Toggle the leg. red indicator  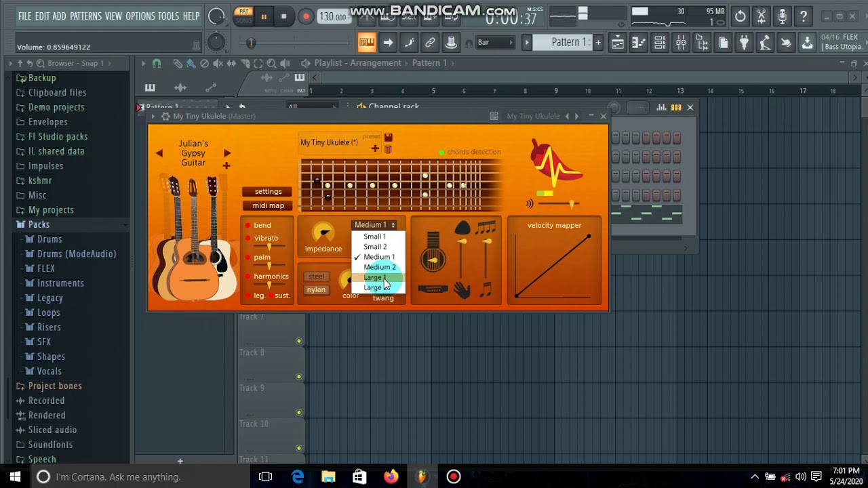pyautogui.click(x=248, y=296)
